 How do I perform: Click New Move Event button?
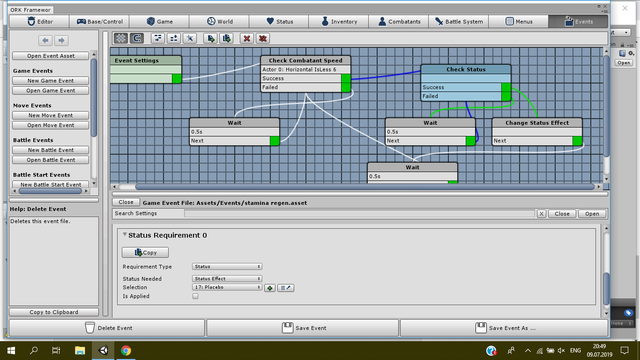51,116
